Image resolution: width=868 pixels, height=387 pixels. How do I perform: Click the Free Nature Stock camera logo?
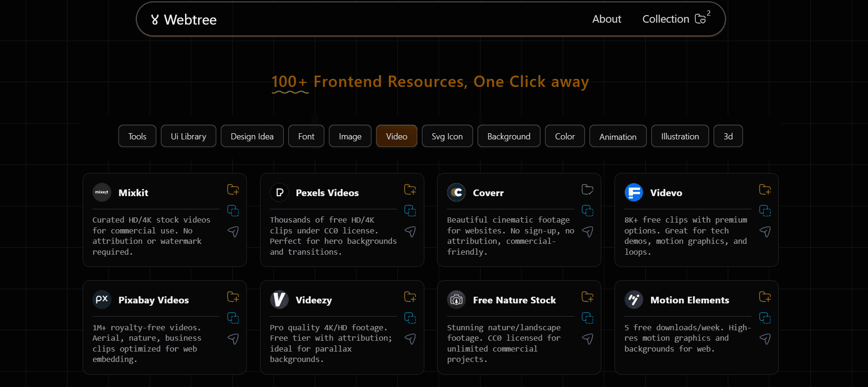click(x=456, y=300)
